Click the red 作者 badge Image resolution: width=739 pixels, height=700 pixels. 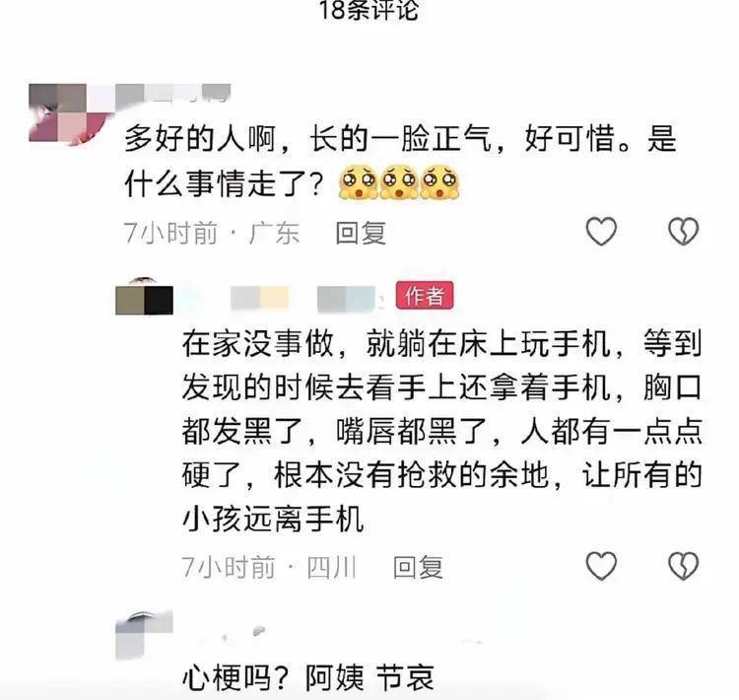[425, 296]
